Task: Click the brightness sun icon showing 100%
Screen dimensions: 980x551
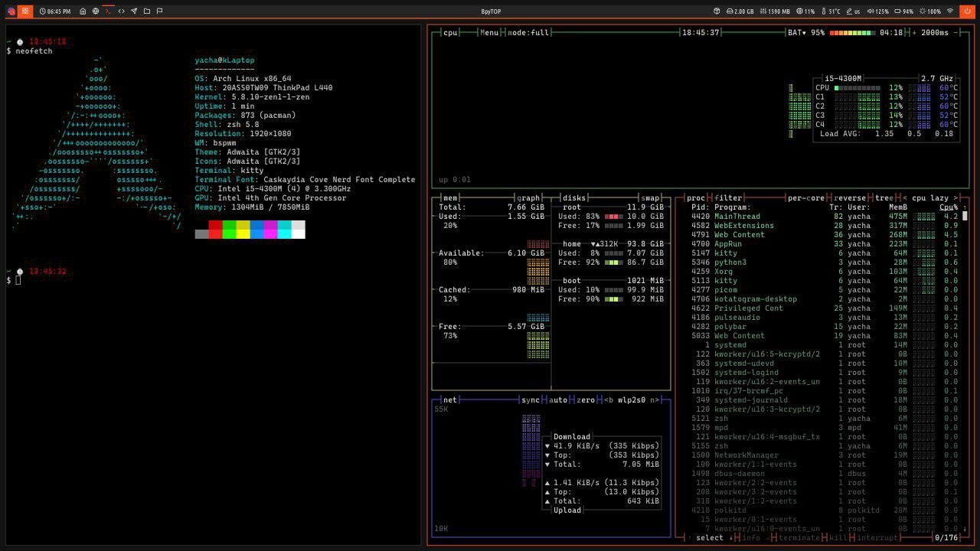Action: (923, 11)
